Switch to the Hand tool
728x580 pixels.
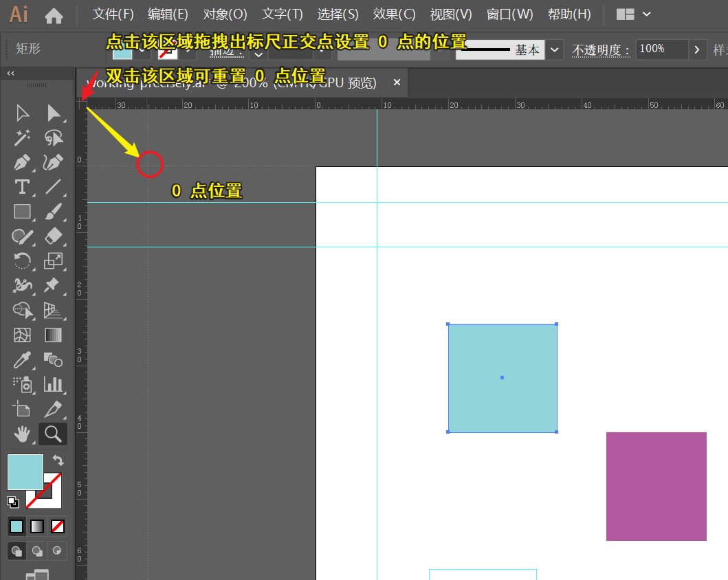pos(22,434)
